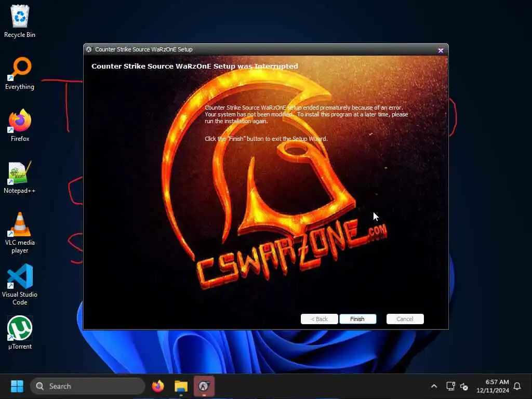Screen dimensions: 532x399
Task: Click the Finish button in Setup
Action: [x=357, y=319]
